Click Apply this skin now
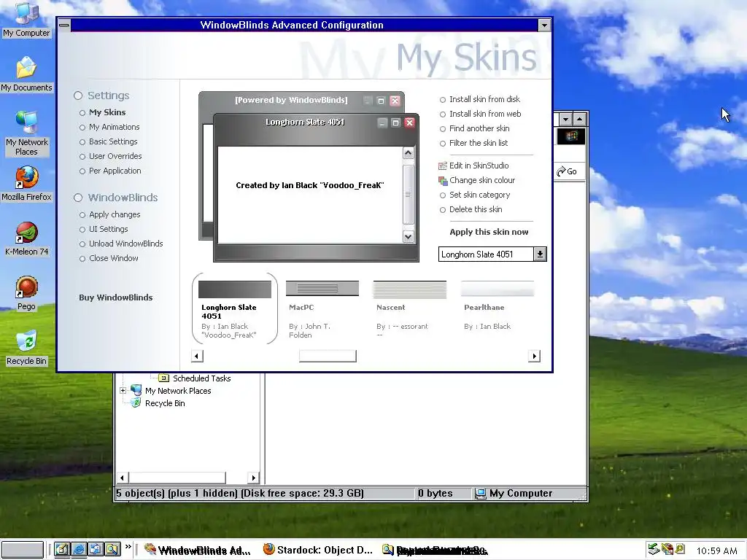 point(489,232)
